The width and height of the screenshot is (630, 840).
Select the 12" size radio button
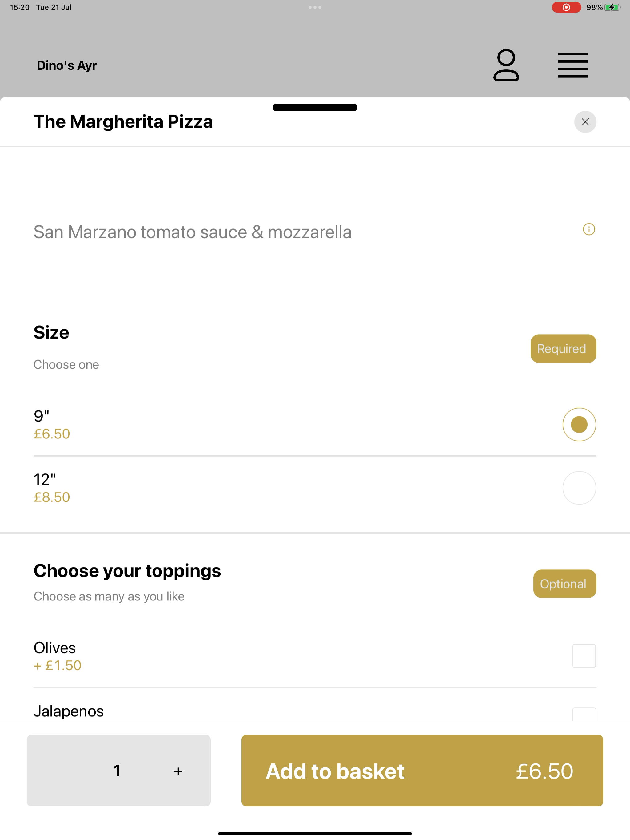pos(579,488)
